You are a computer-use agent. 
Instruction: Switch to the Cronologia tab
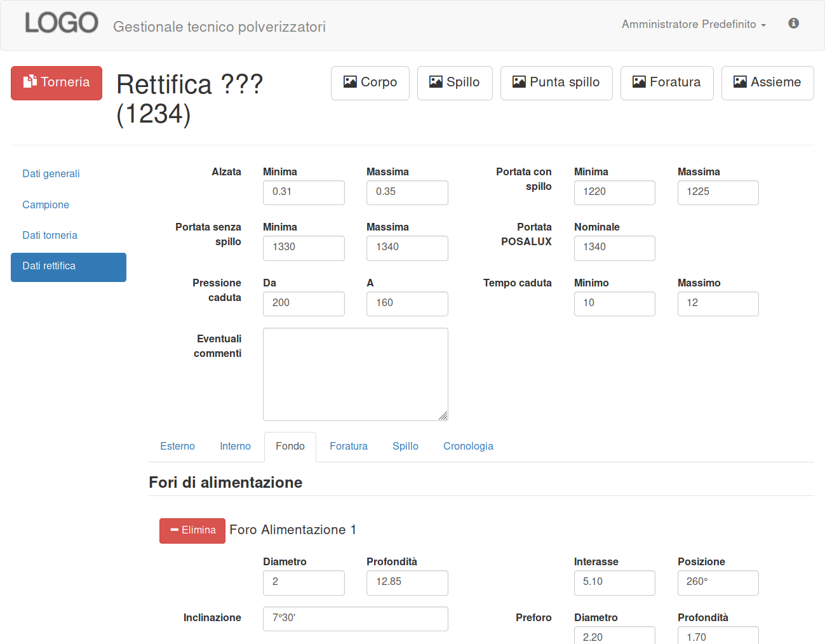(468, 446)
